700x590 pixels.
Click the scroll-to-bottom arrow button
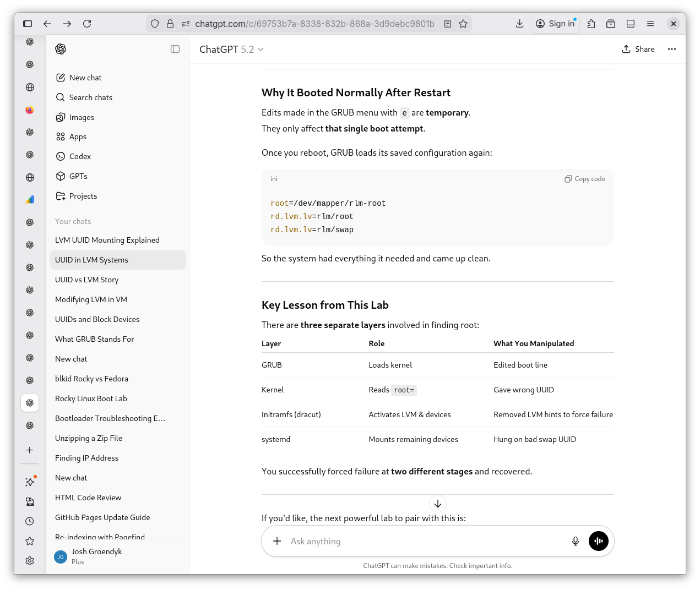437,504
